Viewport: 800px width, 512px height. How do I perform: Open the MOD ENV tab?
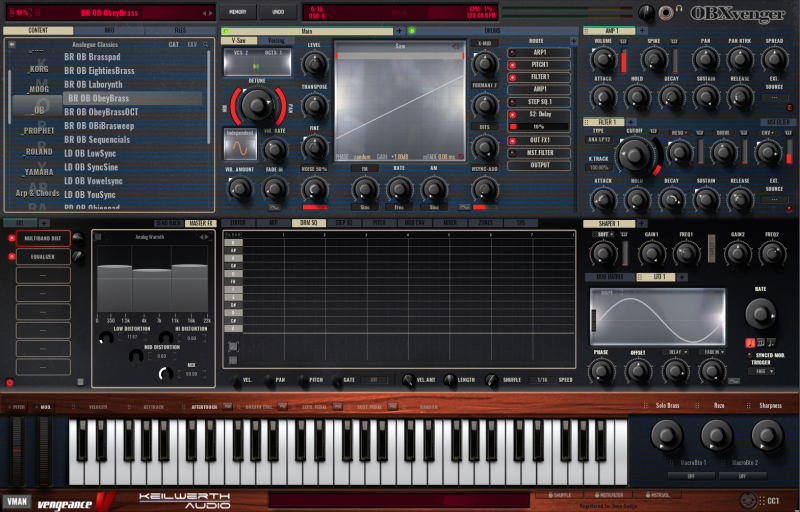414,223
